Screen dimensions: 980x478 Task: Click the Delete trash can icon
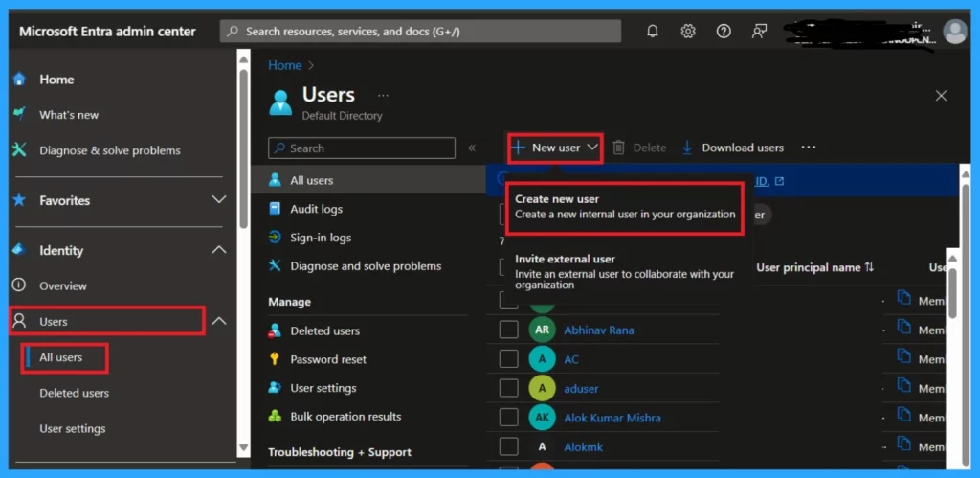pos(619,148)
